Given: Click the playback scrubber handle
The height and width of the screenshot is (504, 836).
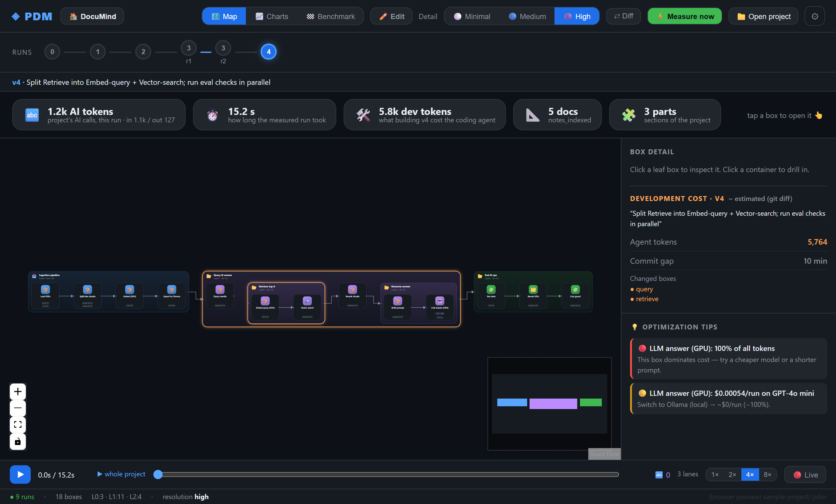Looking at the screenshot, I should coord(158,474).
